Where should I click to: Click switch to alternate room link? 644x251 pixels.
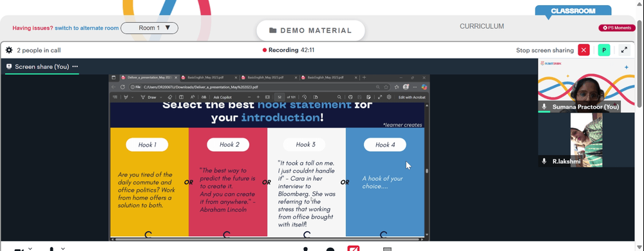coord(87,28)
